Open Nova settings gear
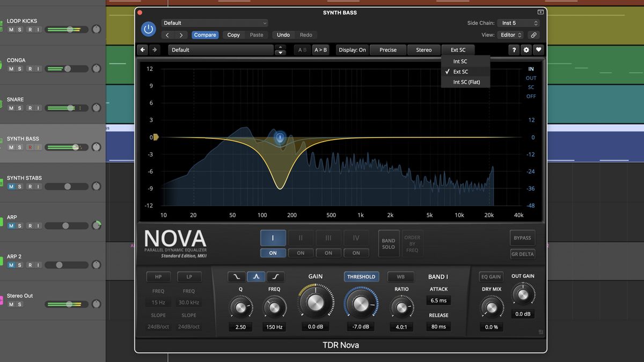This screenshot has width=644, height=362. (x=526, y=50)
